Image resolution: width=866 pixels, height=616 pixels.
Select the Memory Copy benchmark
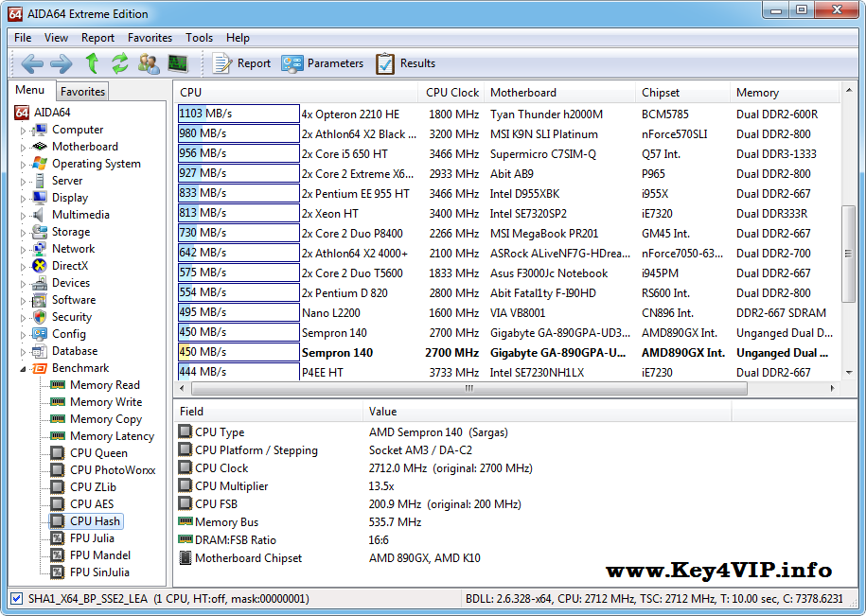point(106,419)
